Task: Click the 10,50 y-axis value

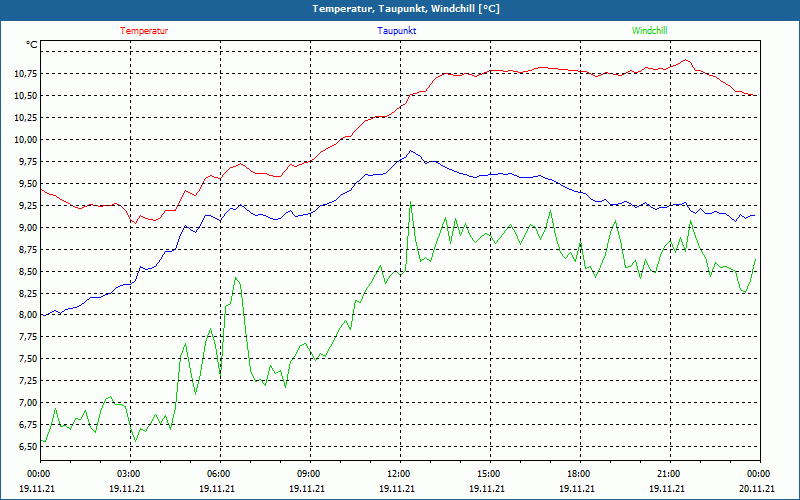Action: point(26,96)
